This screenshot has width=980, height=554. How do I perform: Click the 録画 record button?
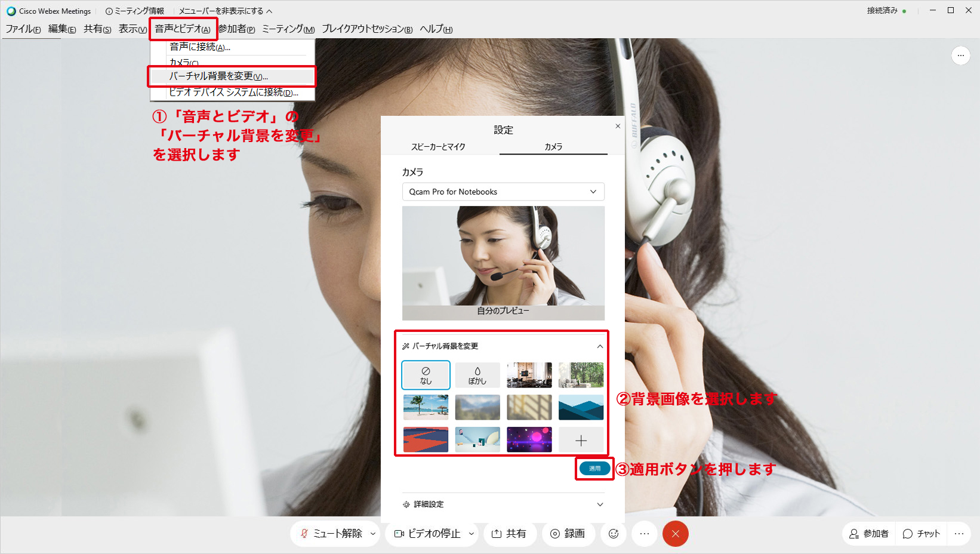click(x=568, y=534)
